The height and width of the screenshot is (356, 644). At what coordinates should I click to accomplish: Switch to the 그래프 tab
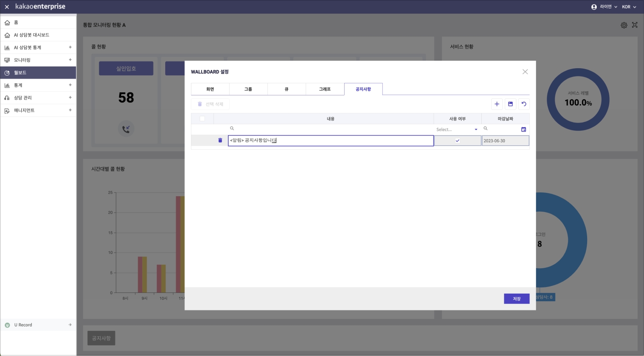[x=325, y=89]
